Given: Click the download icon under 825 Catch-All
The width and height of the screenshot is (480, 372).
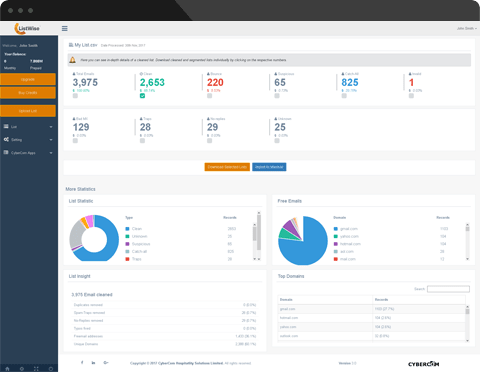Looking at the screenshot, I should [x=343, y=91].
